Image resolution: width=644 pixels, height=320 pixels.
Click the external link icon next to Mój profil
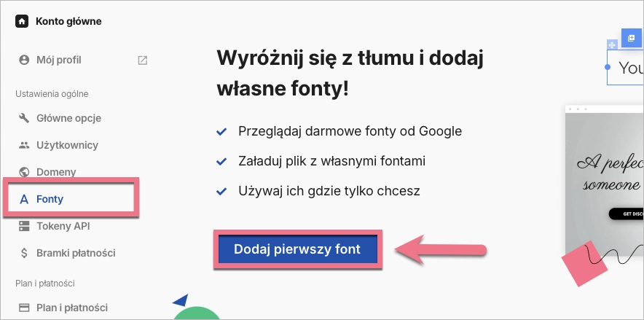pyautogui.click(x=142, y=61)
